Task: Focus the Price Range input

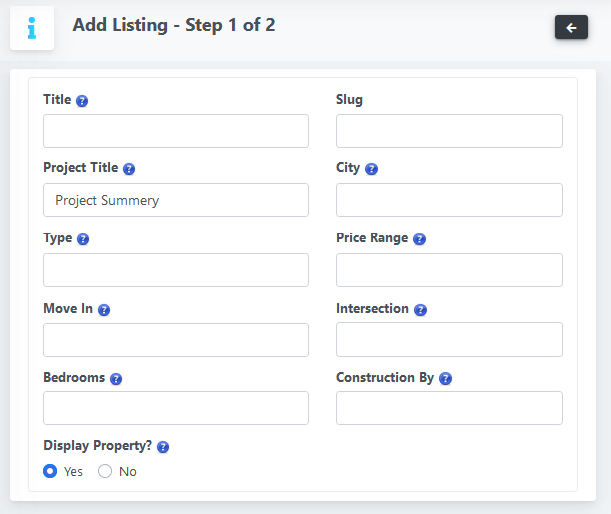Action: point(449,270)
